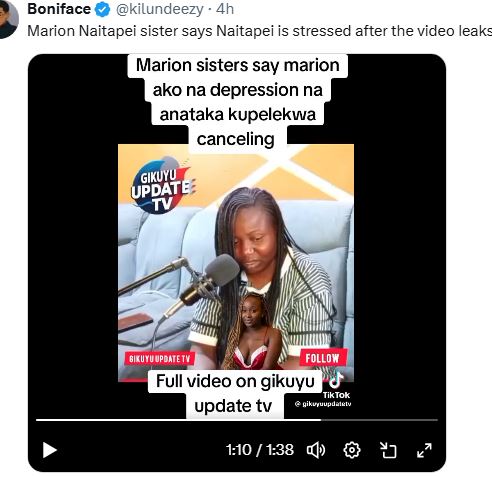The width and height of the screenshot is (492, 477).
Task: Seek on the video progress bar
Action: coord(237,420)
